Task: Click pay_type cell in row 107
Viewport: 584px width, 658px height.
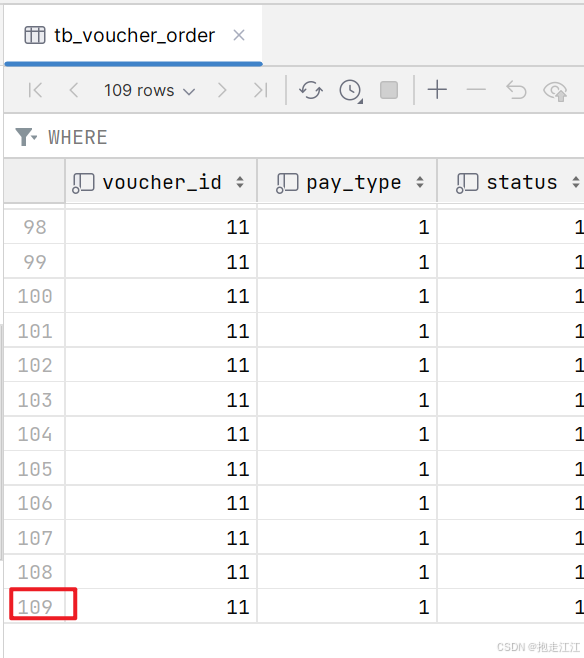Action: pyautogui.click(x=347, y=538)
